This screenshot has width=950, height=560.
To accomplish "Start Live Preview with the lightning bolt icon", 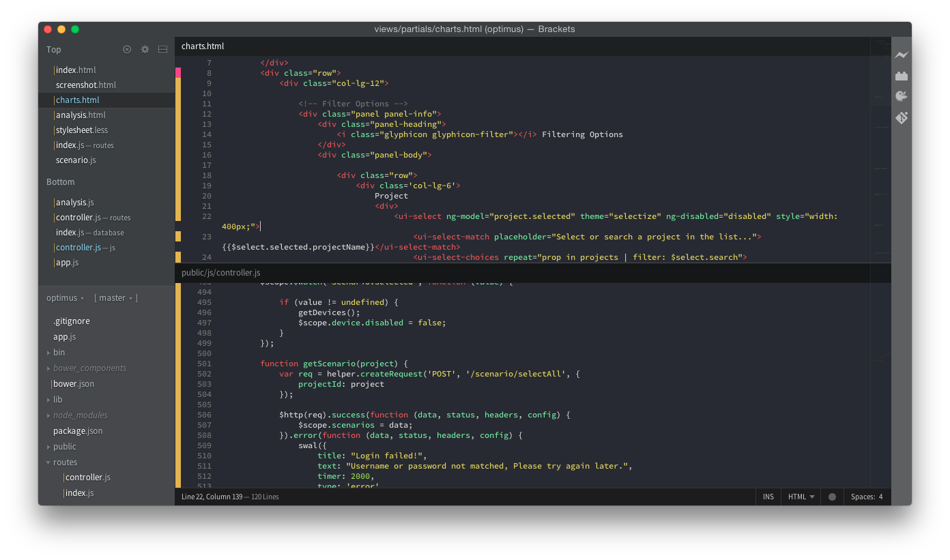I will (x=902, y=55).
